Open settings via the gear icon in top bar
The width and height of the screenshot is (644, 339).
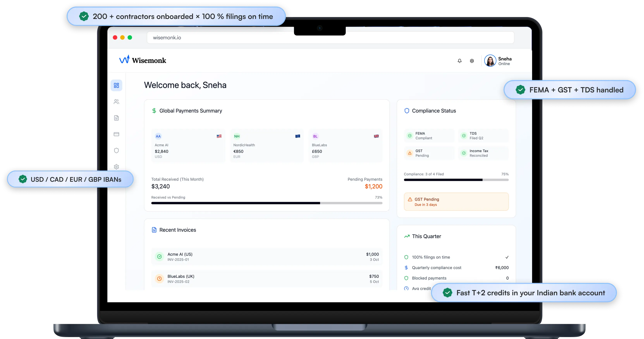coord(472,60)
